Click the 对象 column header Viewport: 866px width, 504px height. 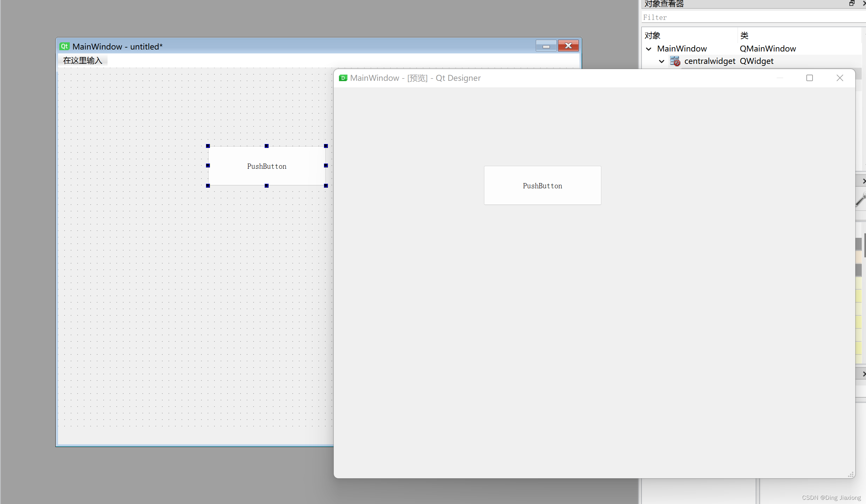coord(653,36)
